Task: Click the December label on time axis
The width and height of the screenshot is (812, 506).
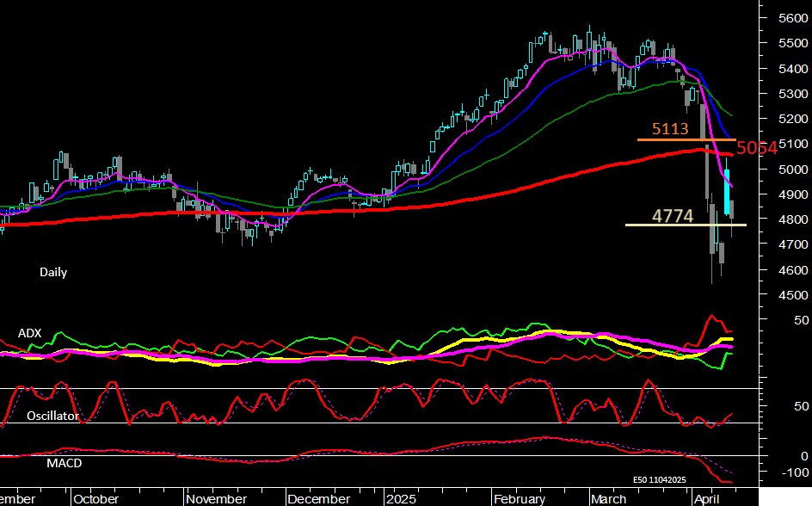Action: coord(318,499)
